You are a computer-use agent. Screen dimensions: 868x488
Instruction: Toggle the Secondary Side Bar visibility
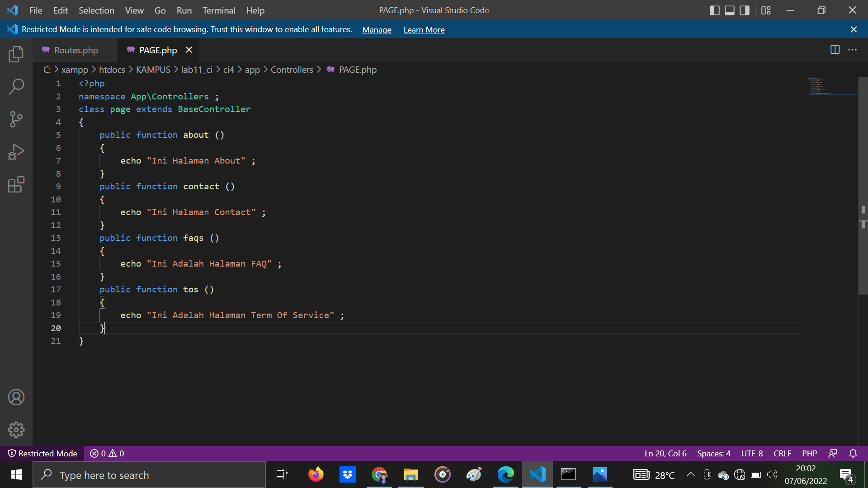[x=744, y=10]
